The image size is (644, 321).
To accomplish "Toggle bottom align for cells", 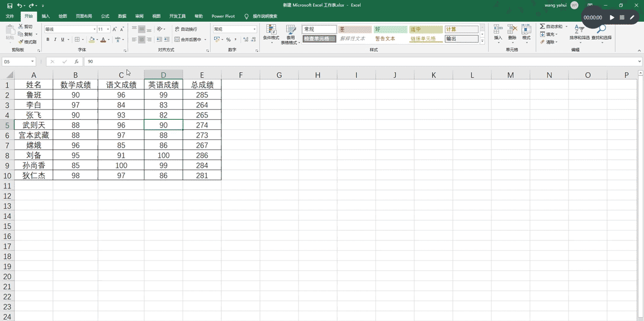I will [x=149, y=29].
